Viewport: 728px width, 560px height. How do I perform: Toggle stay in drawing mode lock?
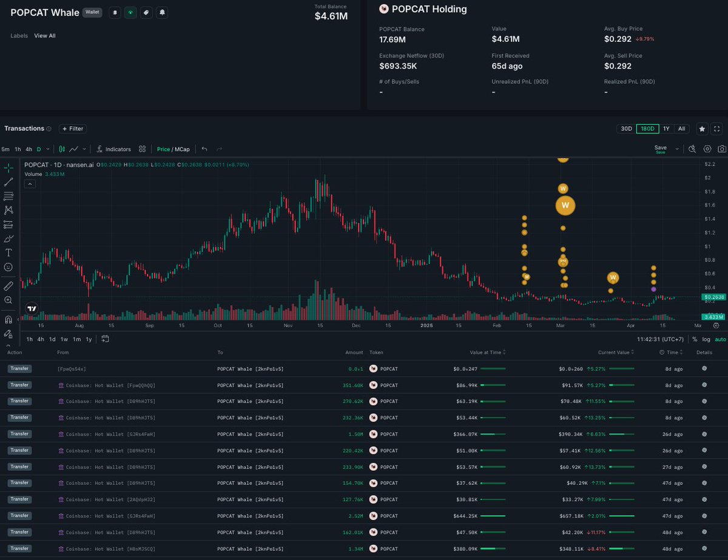8,334
